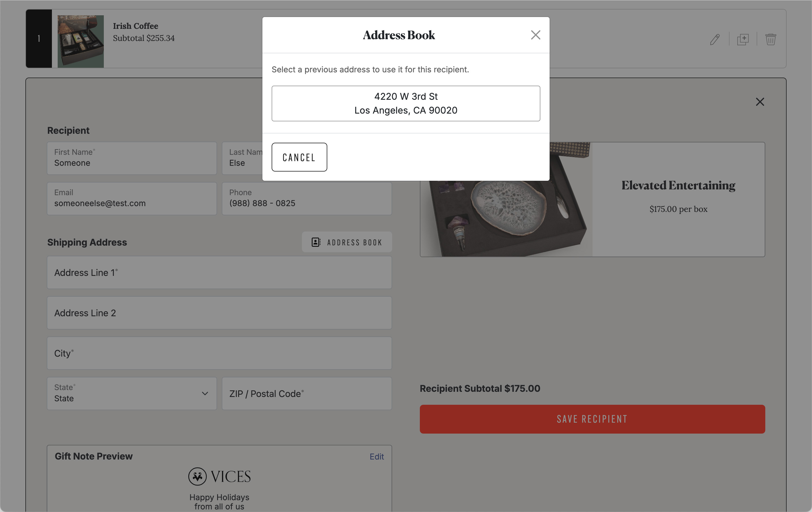Viewport: 812px width, 512px height.
Task: Edit the Gift Note Preview
Action: (x=377, y=456)
